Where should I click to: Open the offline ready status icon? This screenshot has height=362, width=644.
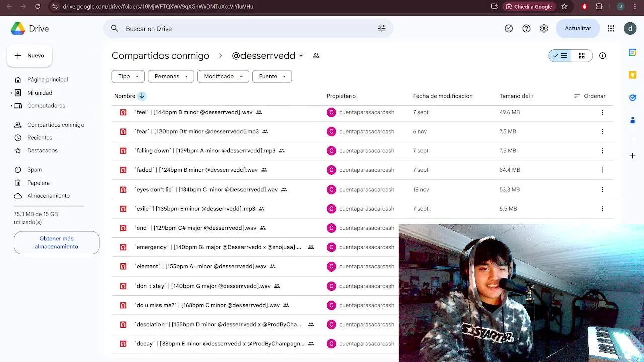(509, 29)
